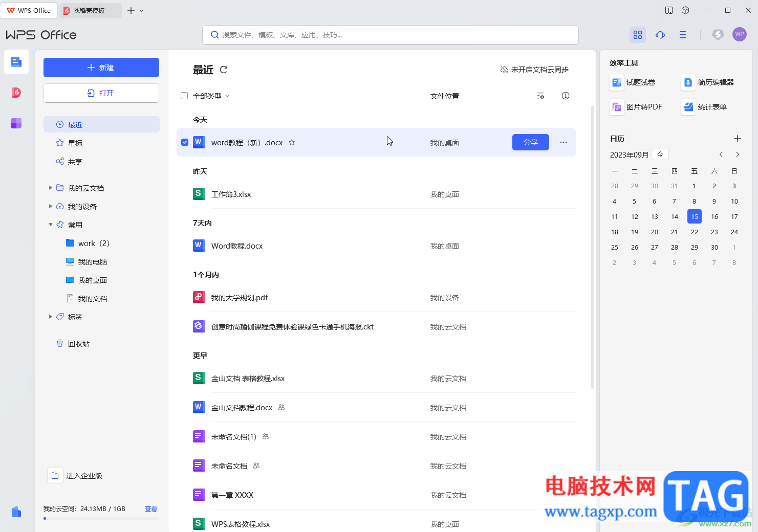The image size is (758, 532).
Task: Open the main menu hamburger icon
Action: (x=683, y=35)
